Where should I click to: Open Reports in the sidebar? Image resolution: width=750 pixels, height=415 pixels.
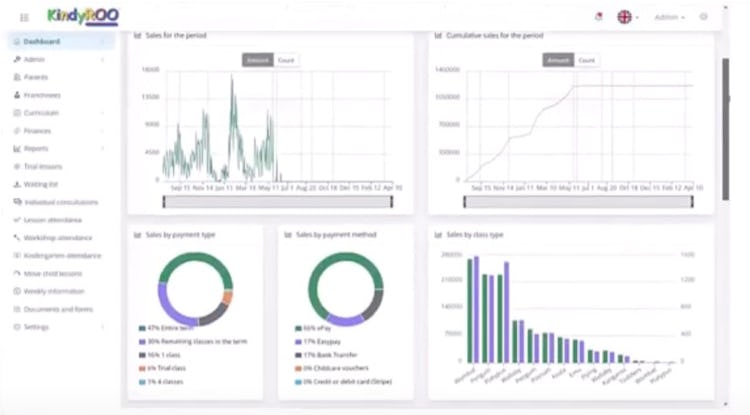tap(36, 149)
